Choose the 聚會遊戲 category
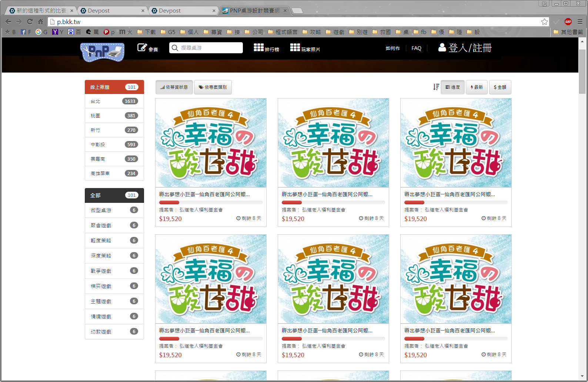588x382 pixels. click(x=114, y=225)
